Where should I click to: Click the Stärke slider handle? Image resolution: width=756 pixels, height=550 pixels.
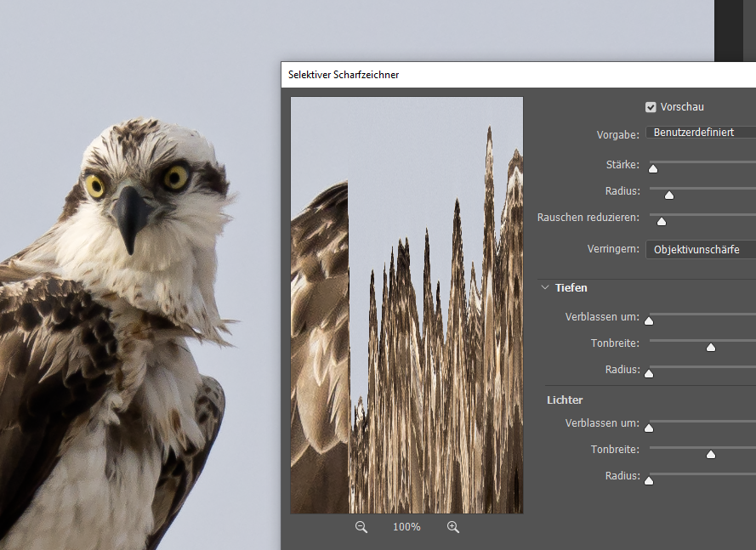tap(653, 168)
